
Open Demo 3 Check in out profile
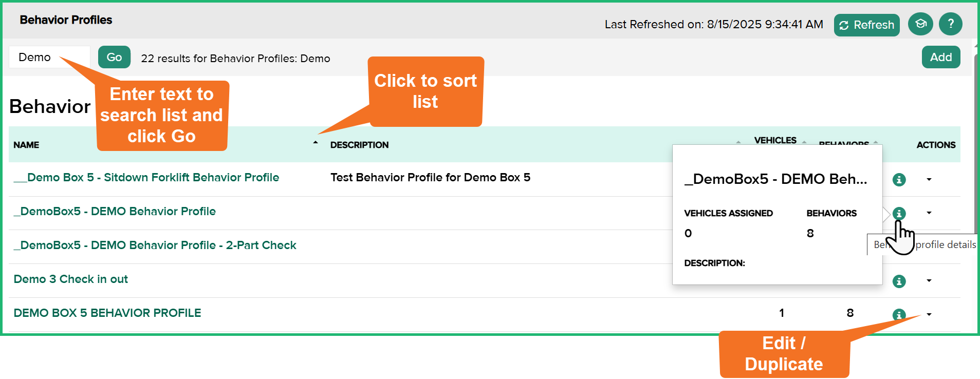pyautogui.click(x=70, y=279)
